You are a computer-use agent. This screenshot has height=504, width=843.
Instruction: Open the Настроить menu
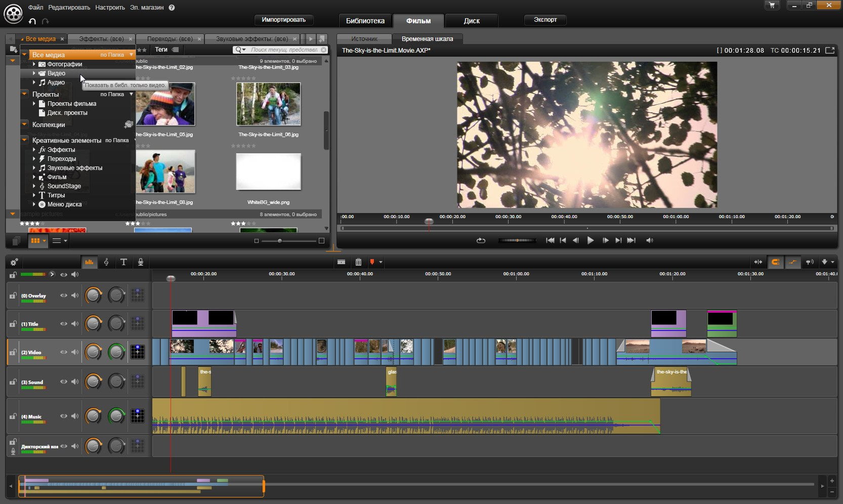pos(110,8)
